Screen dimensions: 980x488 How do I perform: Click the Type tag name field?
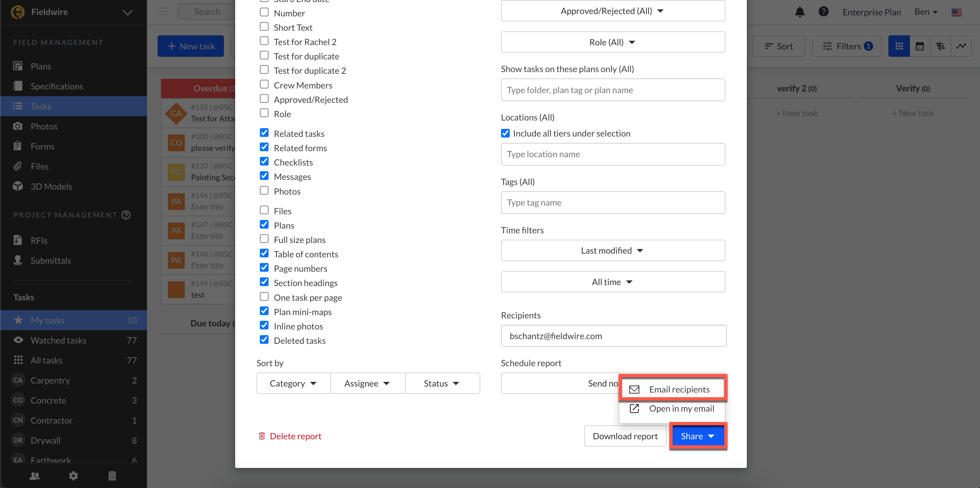point(613,202)
